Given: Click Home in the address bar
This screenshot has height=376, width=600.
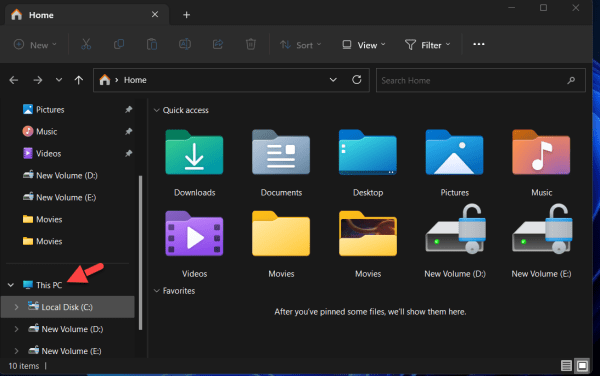Looking at the screenshot, I should tap(135, 80).
